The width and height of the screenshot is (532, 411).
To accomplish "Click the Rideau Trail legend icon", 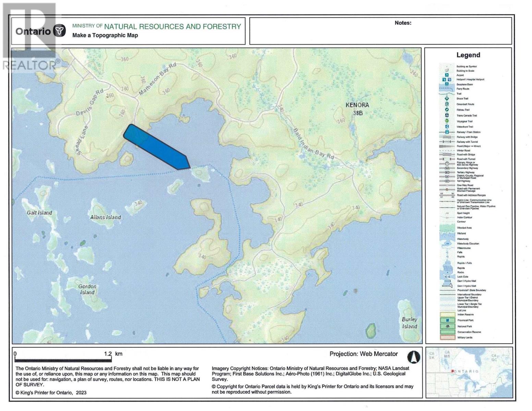I will coord(447,110).
